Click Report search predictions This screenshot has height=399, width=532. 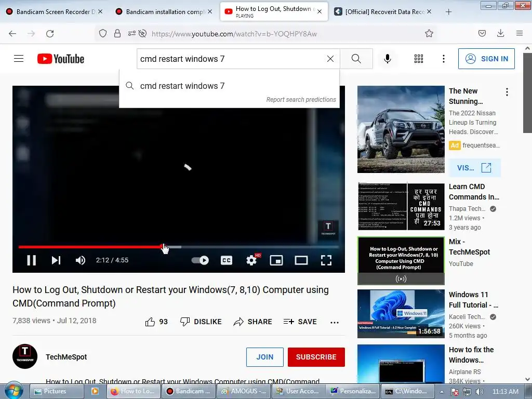[x=301, y=100]
